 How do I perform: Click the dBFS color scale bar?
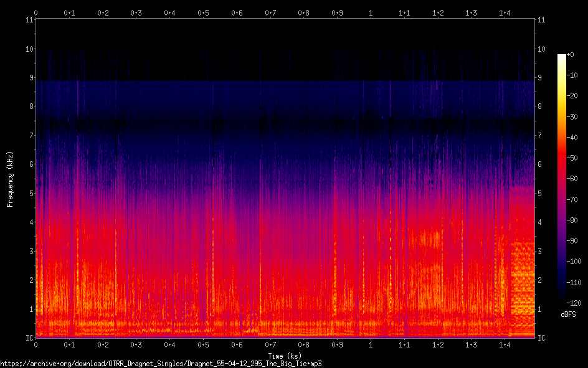[562, 179]
